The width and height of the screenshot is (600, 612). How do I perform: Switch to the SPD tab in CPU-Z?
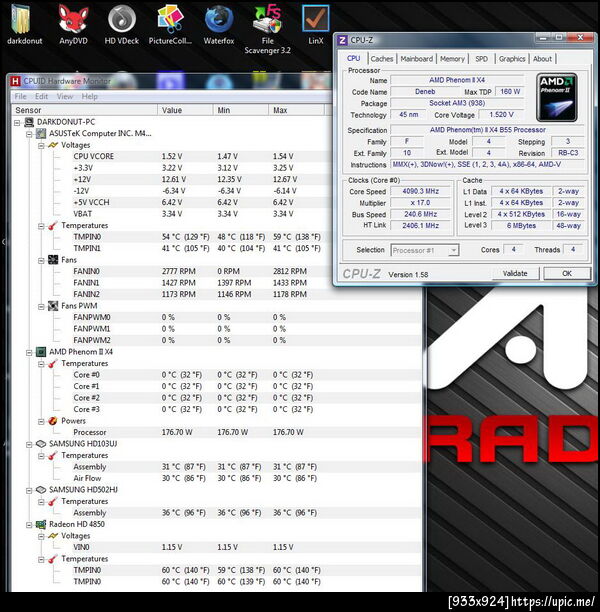point(481,59)
